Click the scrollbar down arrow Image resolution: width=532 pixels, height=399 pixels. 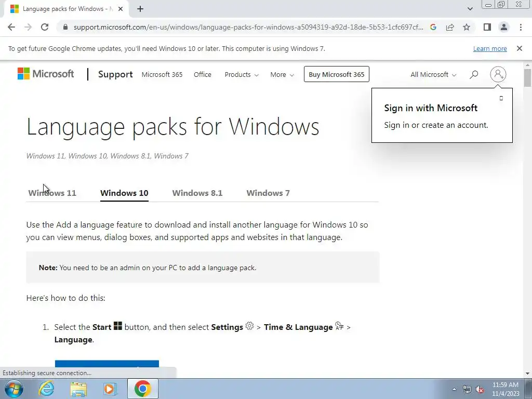(x=528, y=374)
